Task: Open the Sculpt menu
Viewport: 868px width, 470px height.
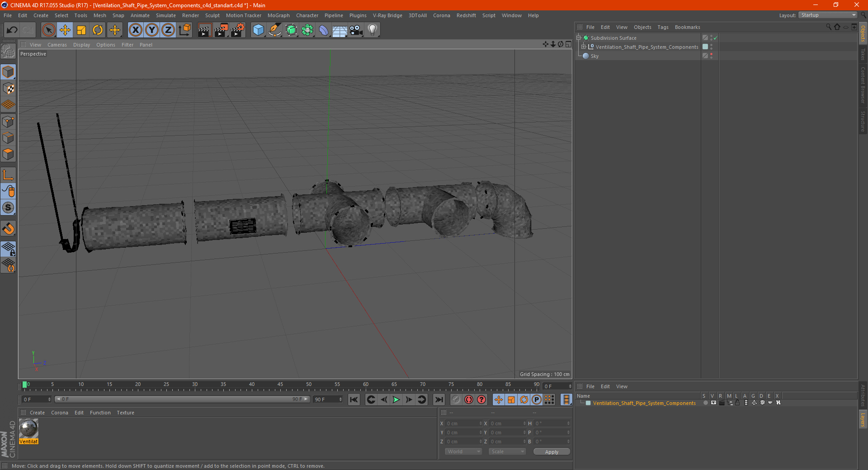Action: [x=212, y=15]
